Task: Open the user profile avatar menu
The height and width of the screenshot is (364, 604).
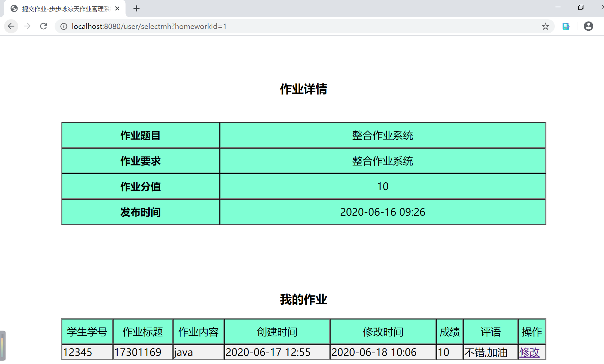Action: click(588, 26)
